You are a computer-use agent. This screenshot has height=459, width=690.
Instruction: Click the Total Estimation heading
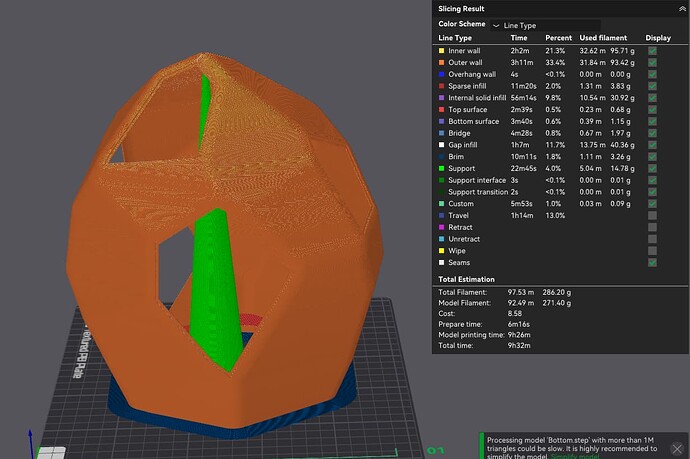(x=466, y=279)
